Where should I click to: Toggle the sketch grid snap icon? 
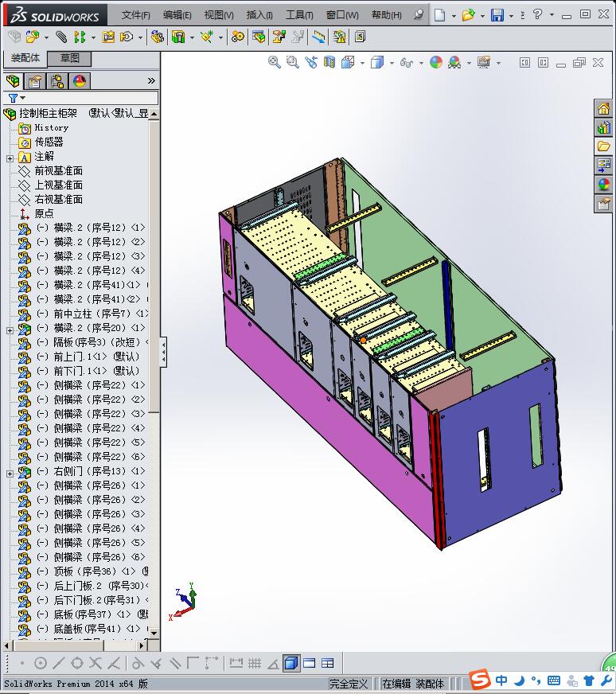click(x=255, y=663)
